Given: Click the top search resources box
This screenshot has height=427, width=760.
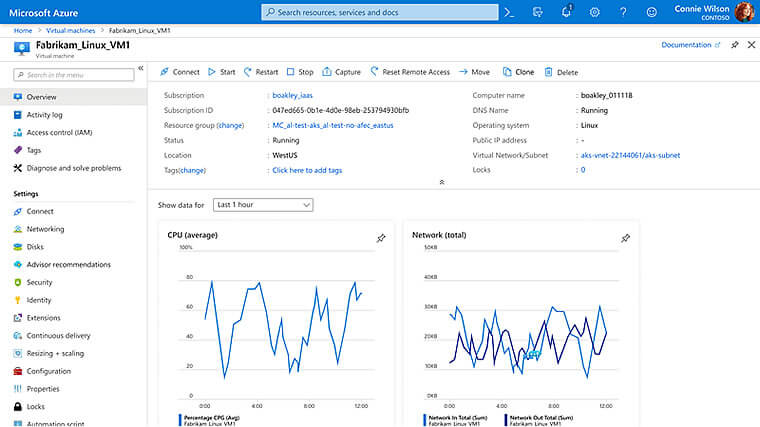Looking at the screenshot, I should 380,12.
